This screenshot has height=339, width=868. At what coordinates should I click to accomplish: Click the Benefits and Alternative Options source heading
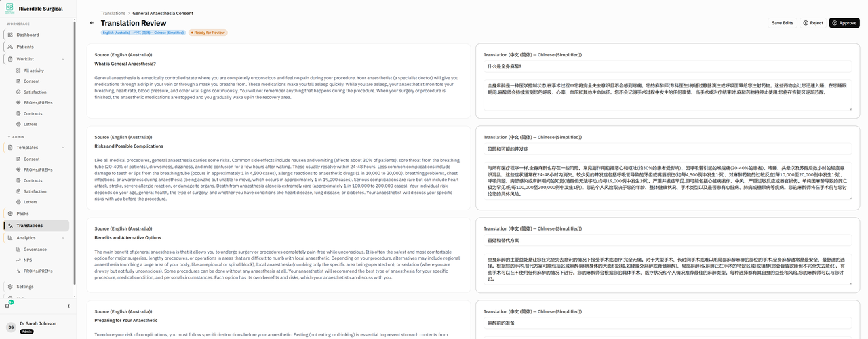128,237
